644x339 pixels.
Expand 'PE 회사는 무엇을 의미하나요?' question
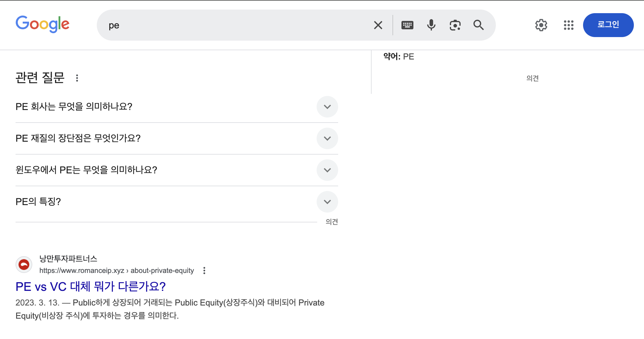327,107
